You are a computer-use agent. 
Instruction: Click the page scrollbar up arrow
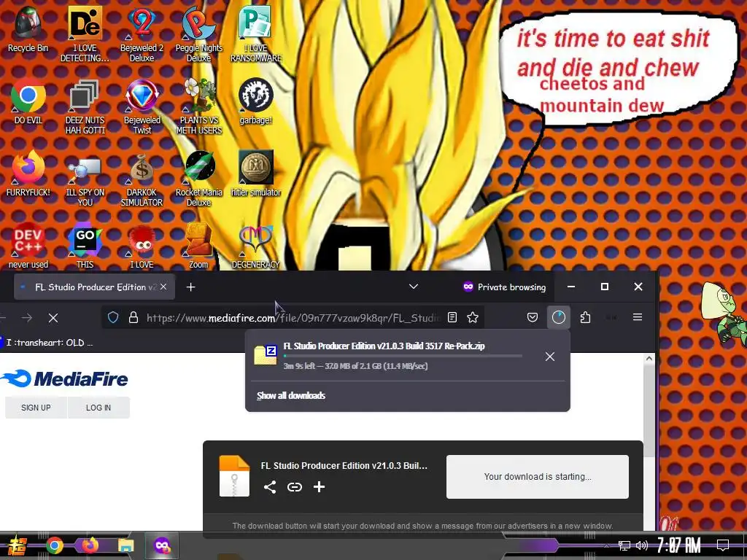[x=649, y=359]
